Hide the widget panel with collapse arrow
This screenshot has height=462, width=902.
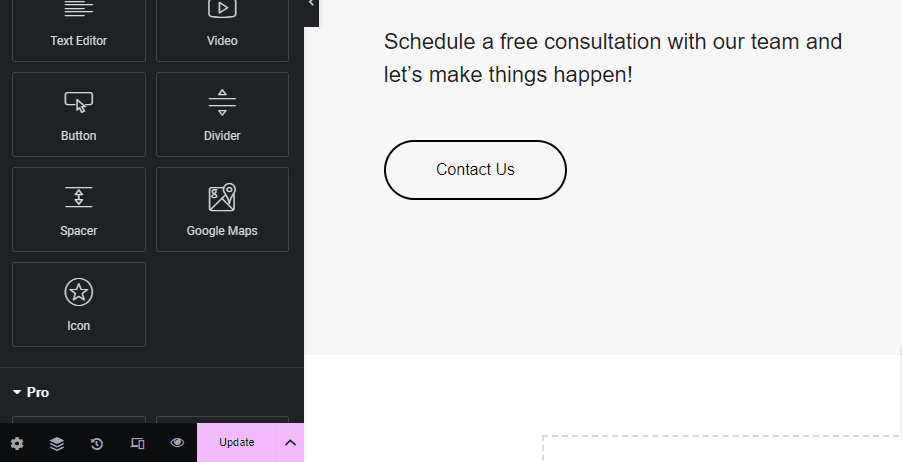coord(311,5)
